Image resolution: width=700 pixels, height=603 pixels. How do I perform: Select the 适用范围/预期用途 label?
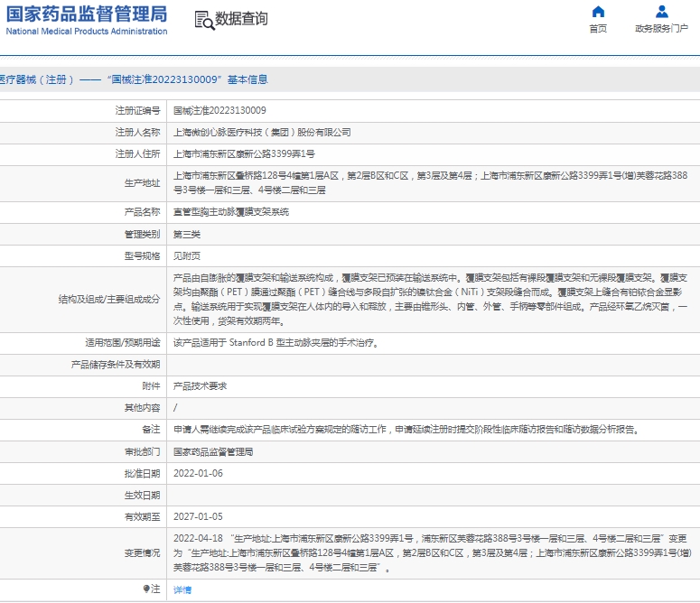[122, 342]
